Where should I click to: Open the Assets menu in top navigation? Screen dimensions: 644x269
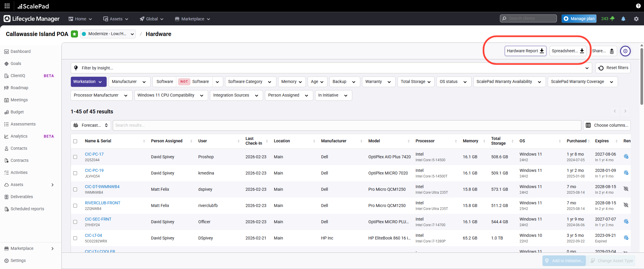coord(116,19)
